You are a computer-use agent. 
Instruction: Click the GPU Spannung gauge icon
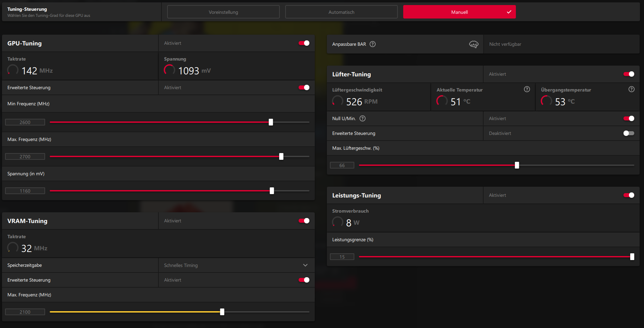[169, 70]
